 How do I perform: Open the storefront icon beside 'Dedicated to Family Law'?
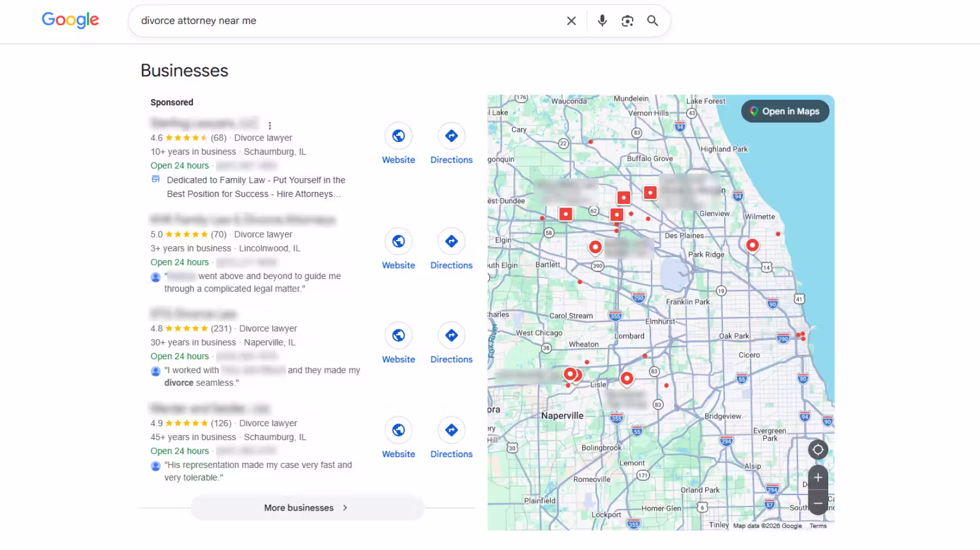pyautogui.click(x=155, y=179)
